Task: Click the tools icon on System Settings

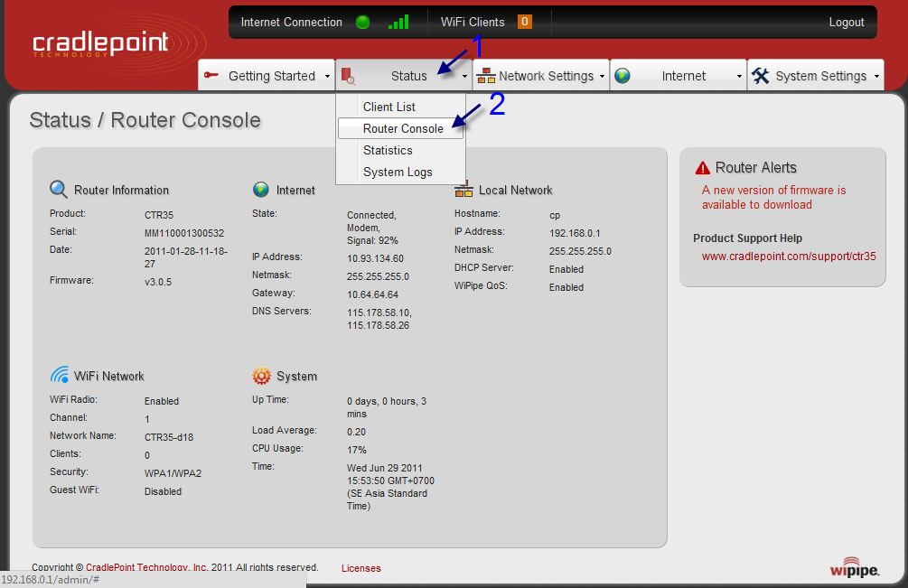Action: pyautogui.click(x=761, y=76)
